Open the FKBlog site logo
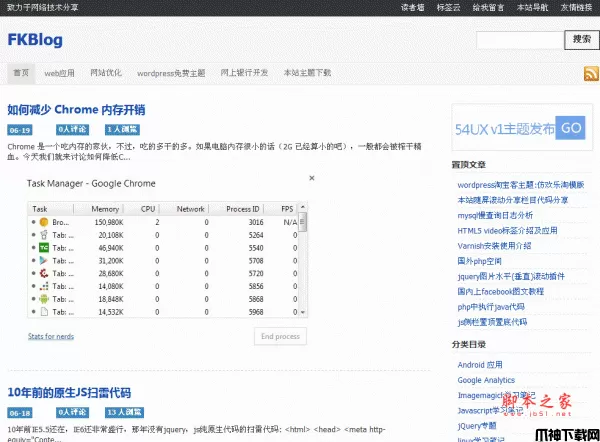The width and height of the screenshot is (600, 442). 35,40
